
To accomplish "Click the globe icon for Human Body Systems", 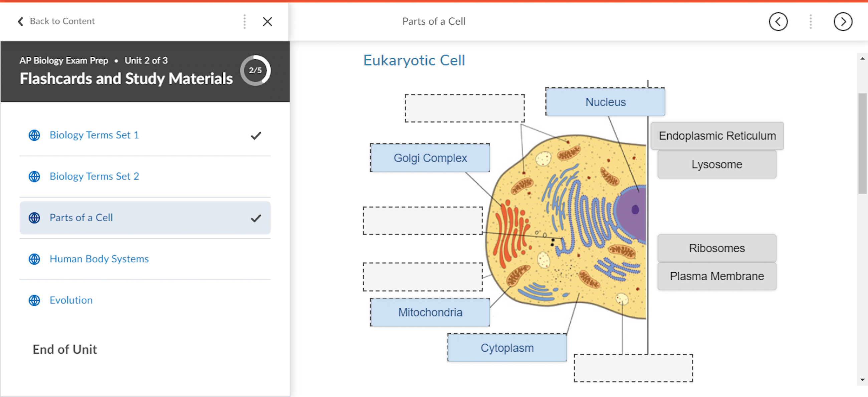I will (x=34, y=259).
